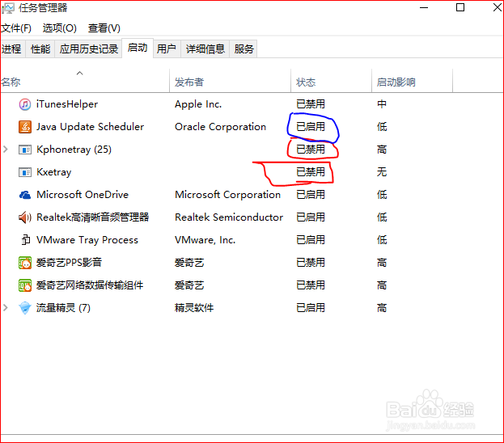Switch to the 服务 tab

pyautogui.click(x=244, y=49)
